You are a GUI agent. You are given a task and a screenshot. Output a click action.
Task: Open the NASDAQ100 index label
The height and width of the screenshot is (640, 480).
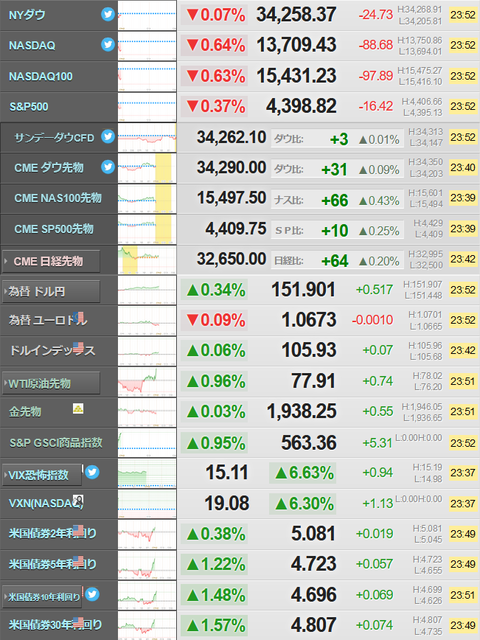41,76
